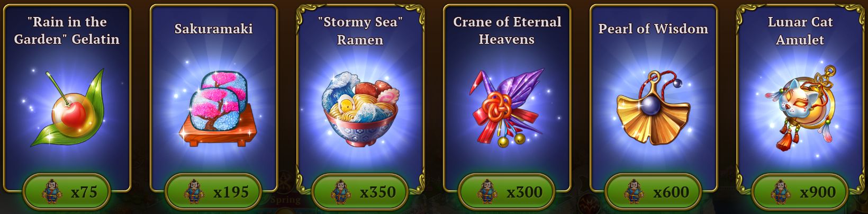868x214 pixels.
Task: Buy the ramen with x350 button
Action: 360,191
